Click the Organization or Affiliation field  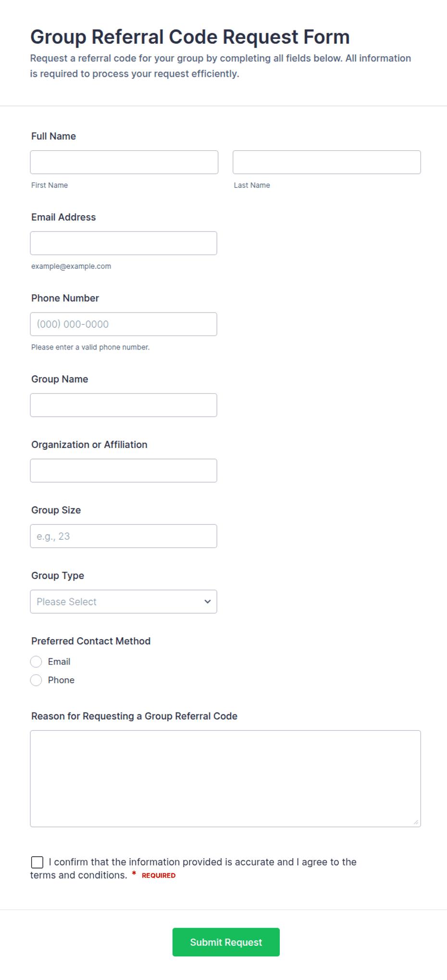[x=124, y=471]
